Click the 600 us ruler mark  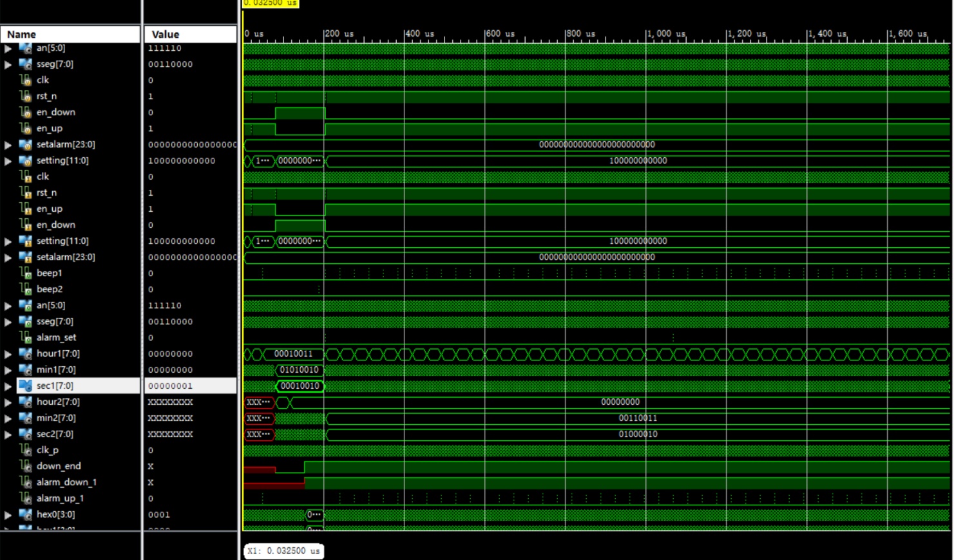(500, 33)
